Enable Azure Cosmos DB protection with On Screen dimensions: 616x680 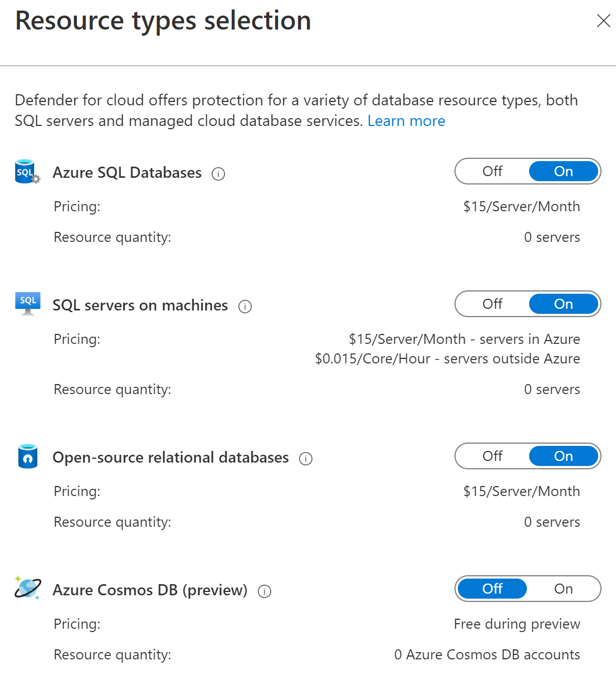coord(563,589)
